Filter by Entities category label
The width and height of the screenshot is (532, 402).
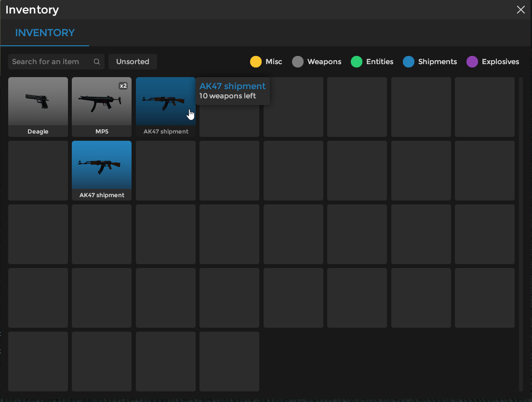click(380, 62)
